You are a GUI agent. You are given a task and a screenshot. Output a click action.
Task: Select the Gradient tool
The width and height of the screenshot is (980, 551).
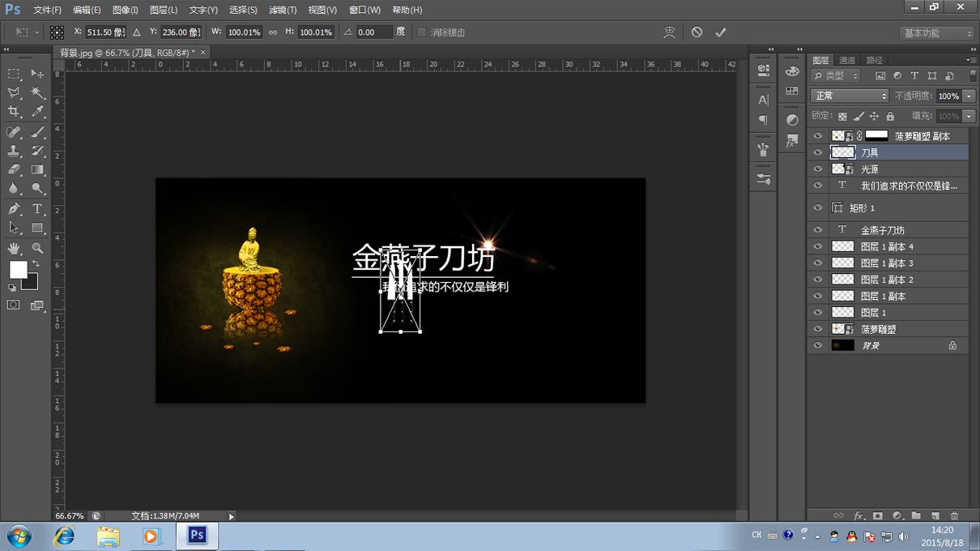[38, 170]
